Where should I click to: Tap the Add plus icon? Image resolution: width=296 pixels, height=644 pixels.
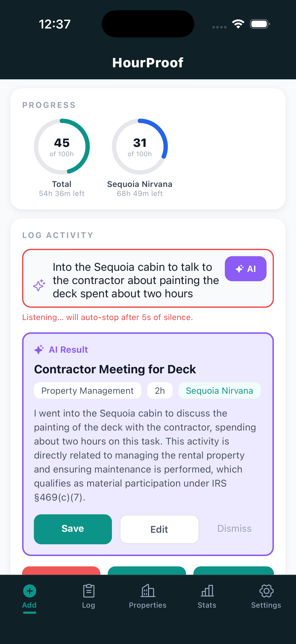[x=29, y=591]
